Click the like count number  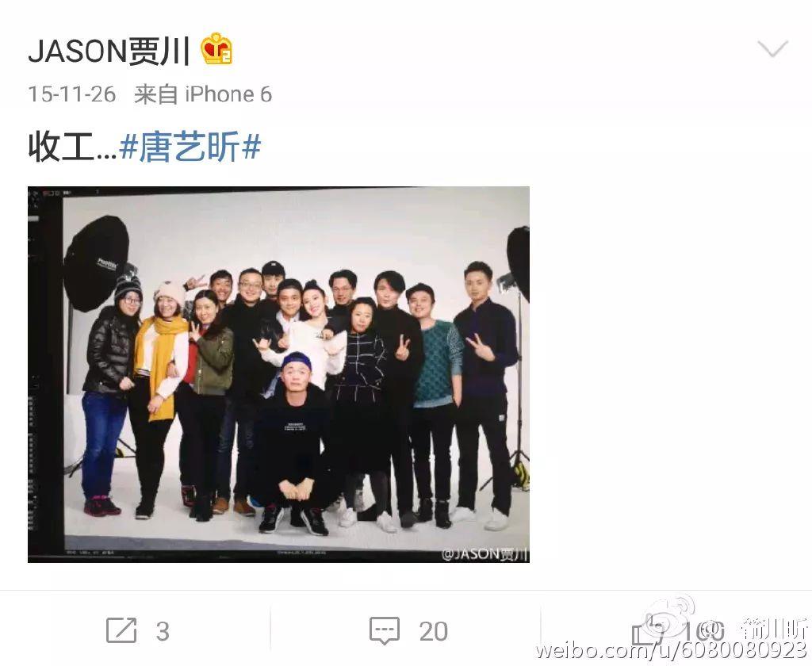[x=701, y=631]
